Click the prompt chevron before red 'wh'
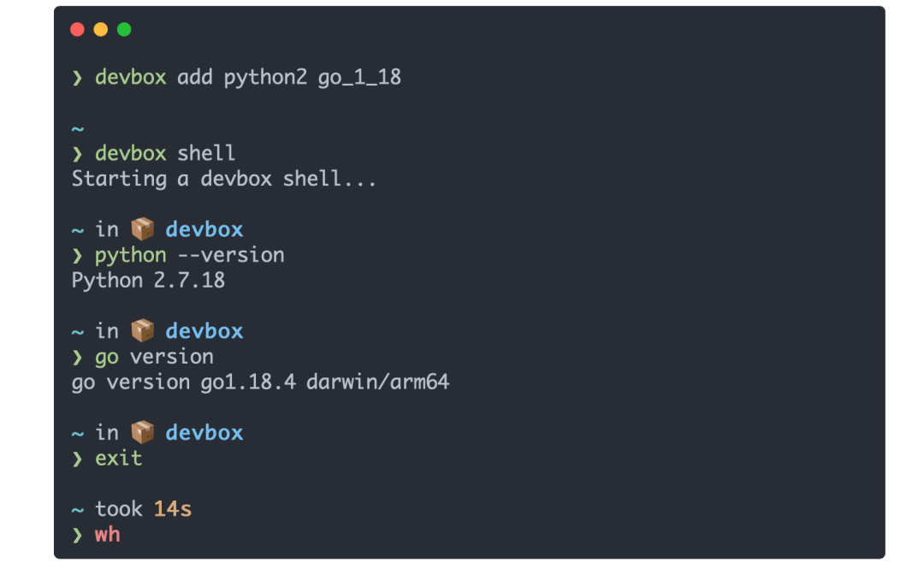This screenshot has width=924, height=569. [78, 536]
